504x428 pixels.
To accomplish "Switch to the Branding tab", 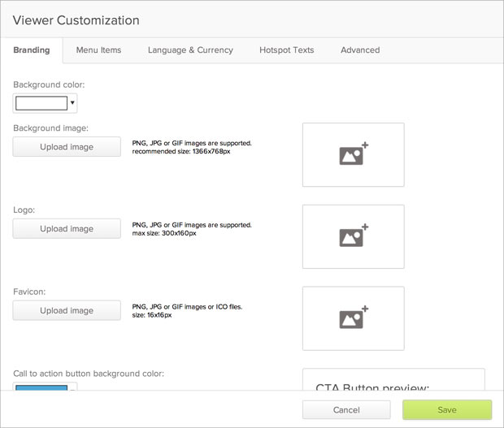I will (x=32, y=50).
